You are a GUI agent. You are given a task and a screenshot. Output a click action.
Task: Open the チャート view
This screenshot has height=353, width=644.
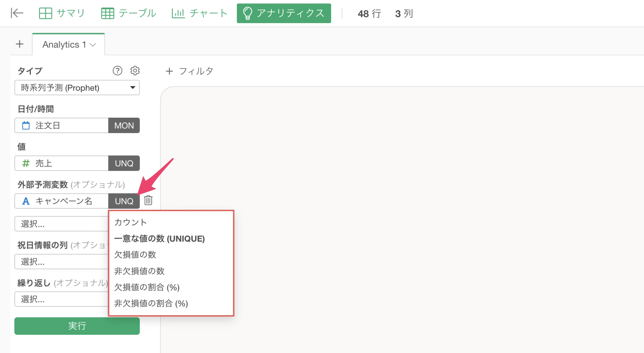199,13
